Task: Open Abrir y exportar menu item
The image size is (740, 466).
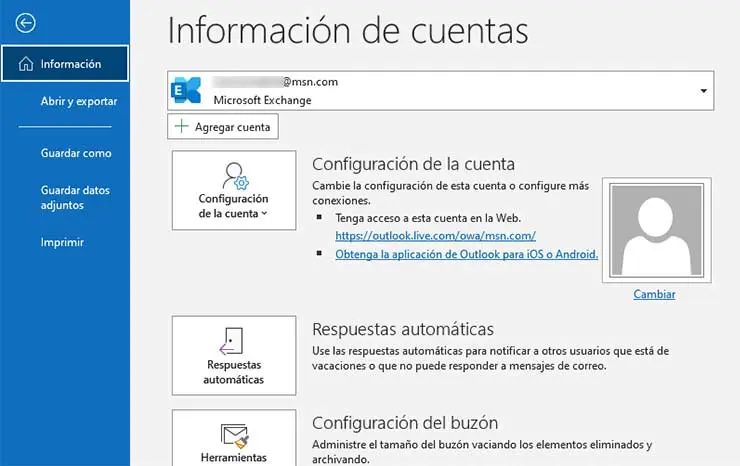Action: coord(79,101)
